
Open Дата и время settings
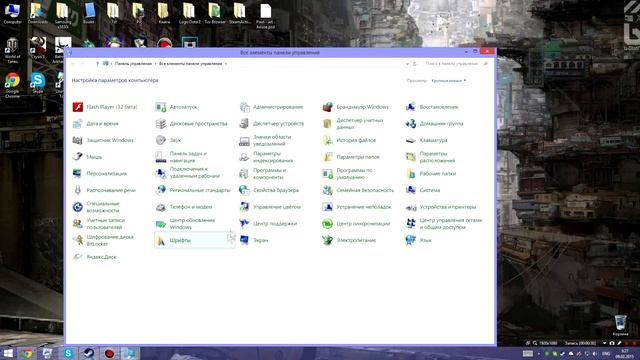click(96, 124)
